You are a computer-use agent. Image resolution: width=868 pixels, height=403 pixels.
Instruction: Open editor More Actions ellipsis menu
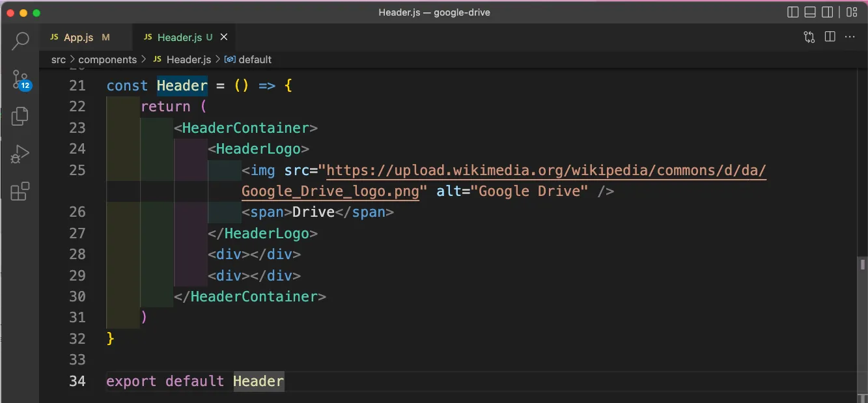850,37
